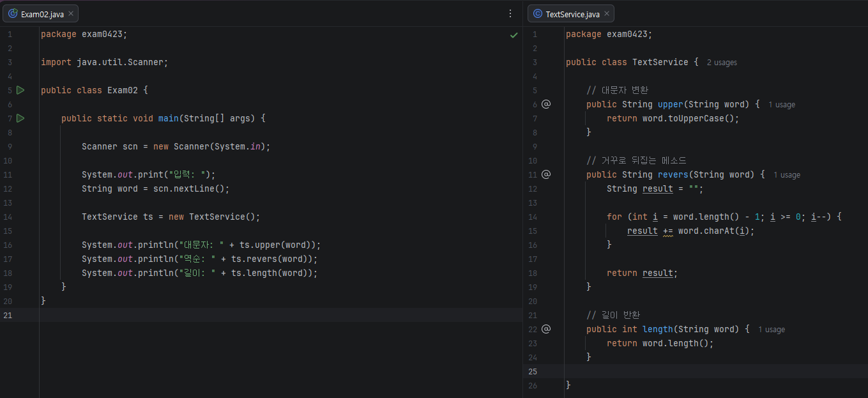
Task: Click the '// 대문자 변환' comment
Action: pos(617,90)
